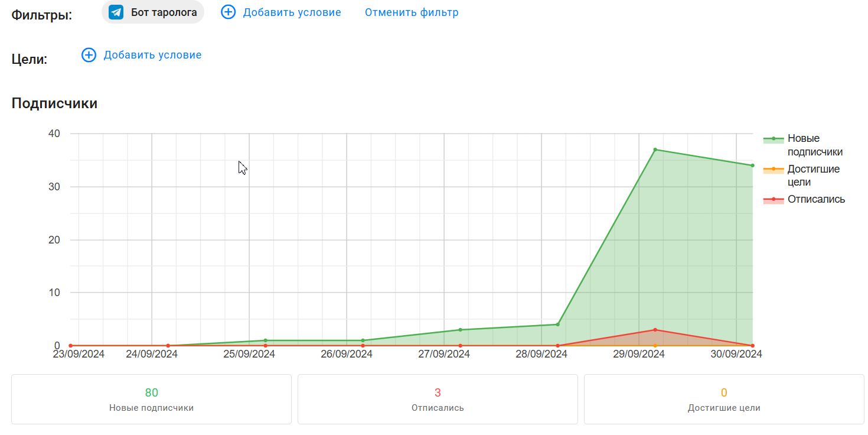Image resolution: width=868 pixels, height=435 pixels.
Task: Toggle Отписались series in legend
Action: coord(816,199)
